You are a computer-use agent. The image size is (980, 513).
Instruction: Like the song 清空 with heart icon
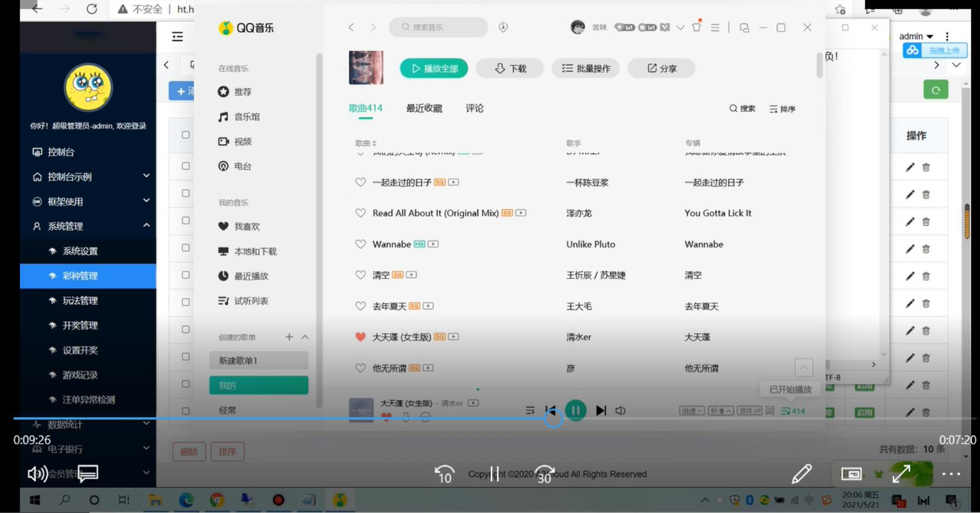click(361, 275)
